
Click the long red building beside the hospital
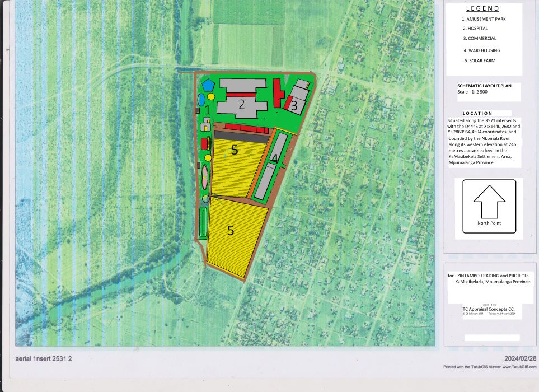(x=277, y=93)
